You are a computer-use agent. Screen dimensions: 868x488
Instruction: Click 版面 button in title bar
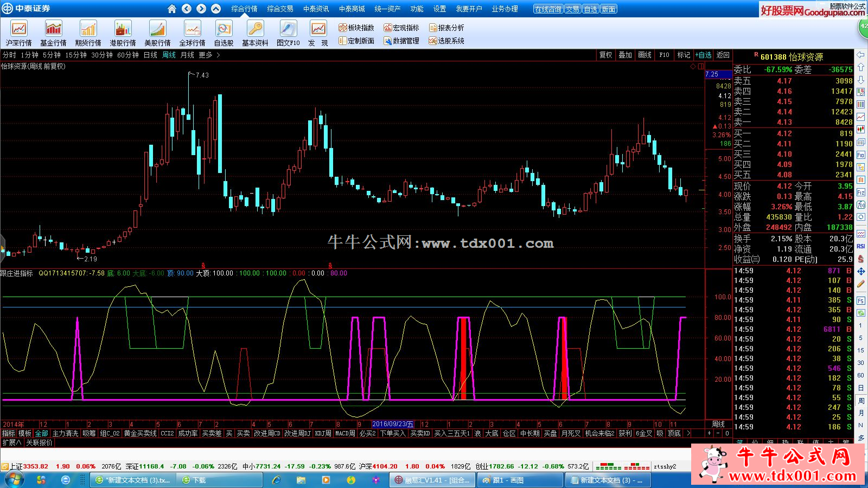click(609, 9)
